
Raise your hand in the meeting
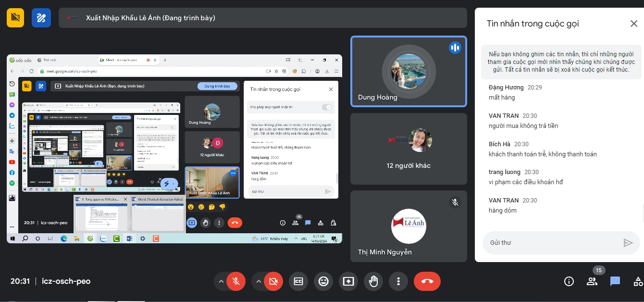point(373,281)
